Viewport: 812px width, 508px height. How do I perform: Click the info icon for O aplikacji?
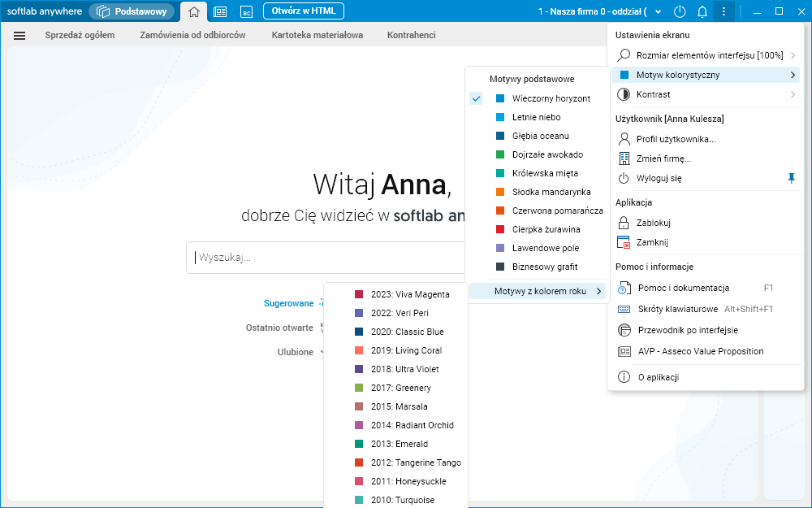click(624, 377)
